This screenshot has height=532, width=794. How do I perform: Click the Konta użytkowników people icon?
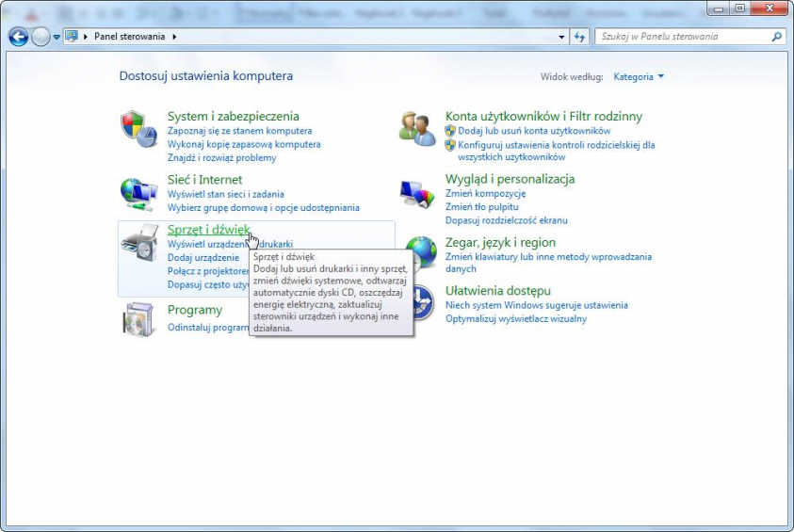click(417, 128)
